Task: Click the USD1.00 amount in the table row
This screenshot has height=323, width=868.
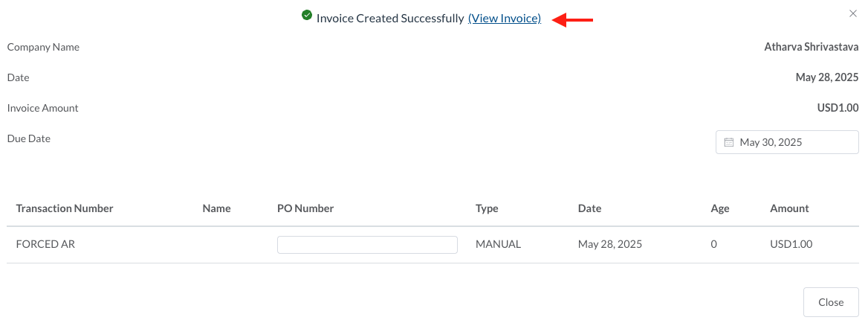Action: (791, 244)
